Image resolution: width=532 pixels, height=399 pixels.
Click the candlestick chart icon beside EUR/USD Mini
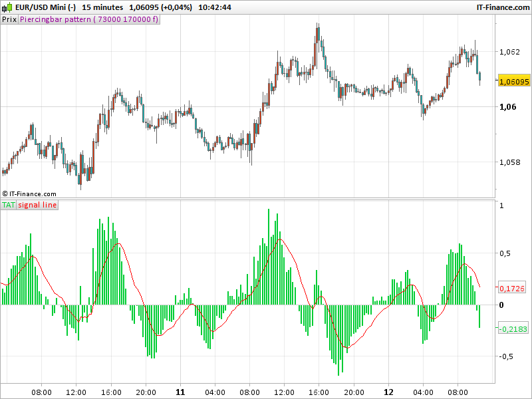pos(7,7)
